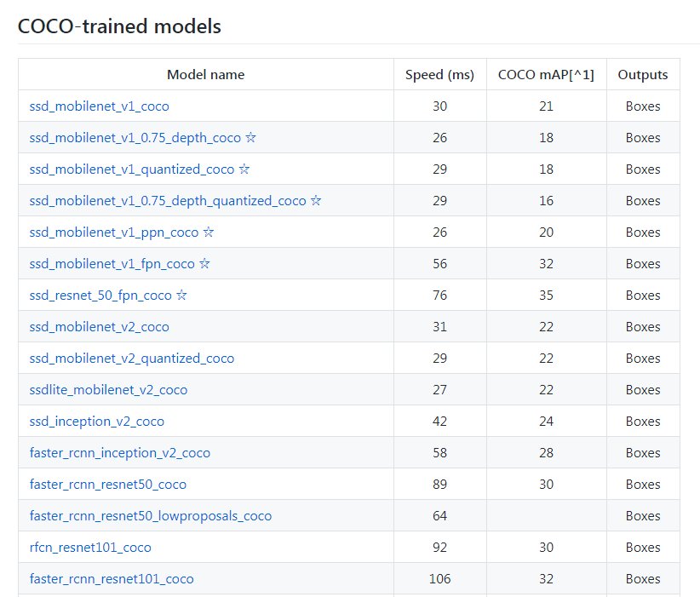Screen dimensions: 700x597
Task: Open the rfcn_resnet101_coco link
Action: pyautogui.click(x=92, y=547)
